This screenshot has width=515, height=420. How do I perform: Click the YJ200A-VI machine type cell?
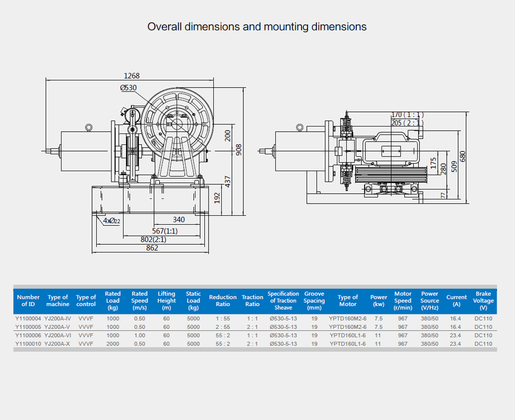click(x=58, y=335)
